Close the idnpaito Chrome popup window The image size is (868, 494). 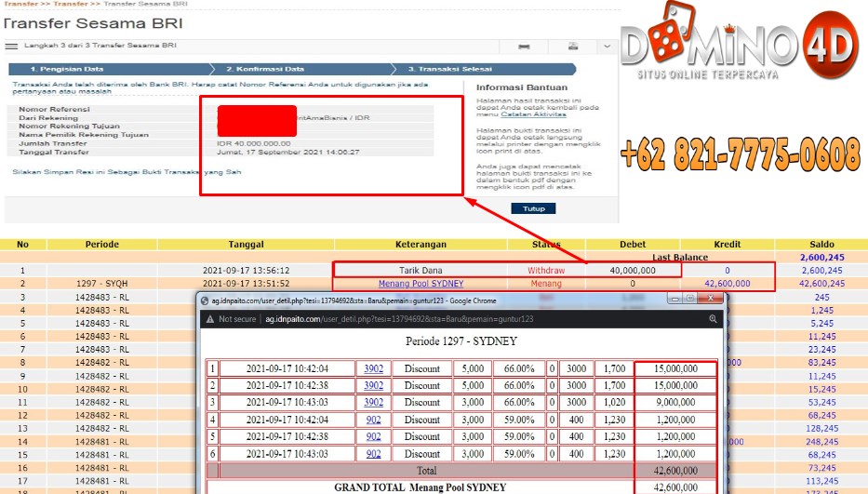click(710, 299)
